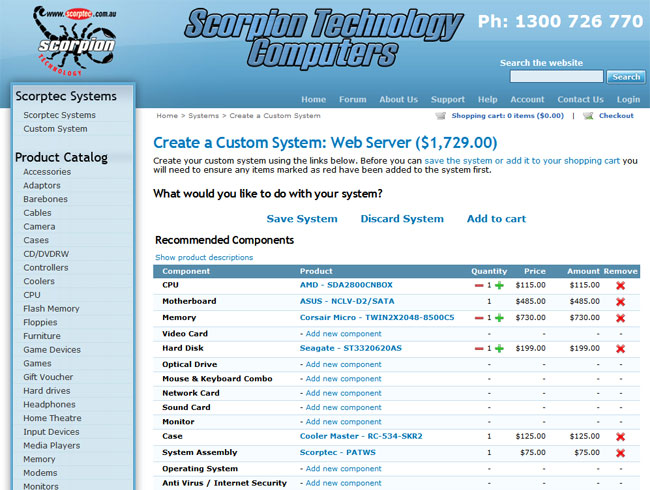Open the Home navigation menu item
Screen dimensions: 650x490
[x=313, y=99]
